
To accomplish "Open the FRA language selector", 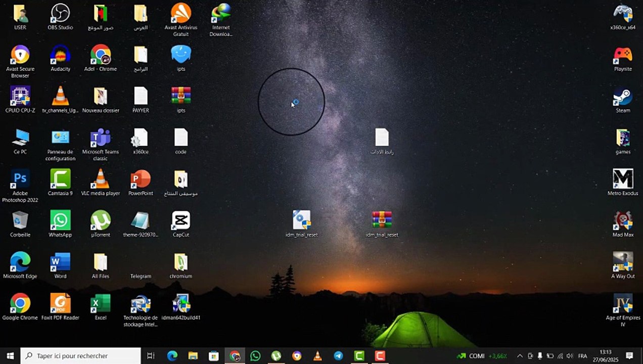I will 582,356.
